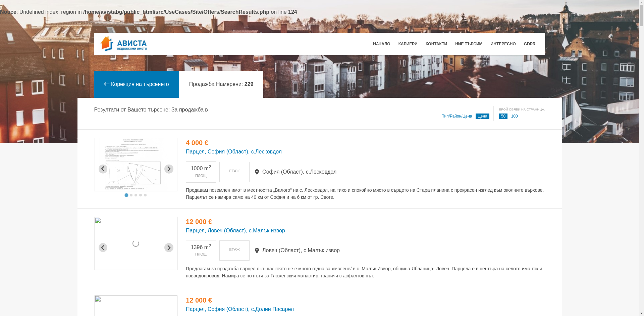The width and height of the screenshot is (644, 316).
Task: Click Корекция на търсенето back button
Action: tap(137, 84)
